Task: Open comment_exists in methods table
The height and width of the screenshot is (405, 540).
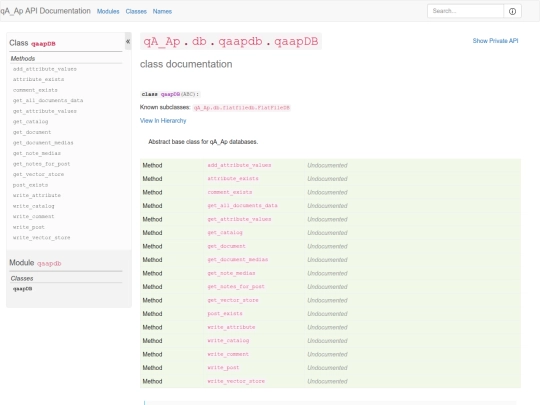Action: 230,192
